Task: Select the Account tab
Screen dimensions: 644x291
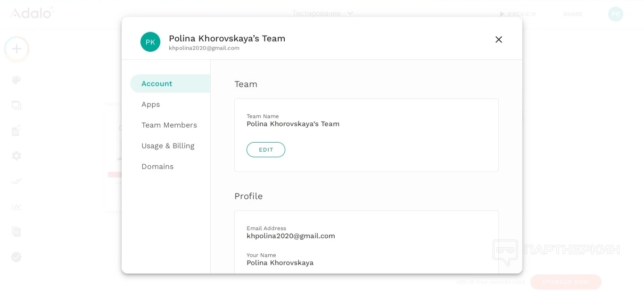Action: point(157,84)
